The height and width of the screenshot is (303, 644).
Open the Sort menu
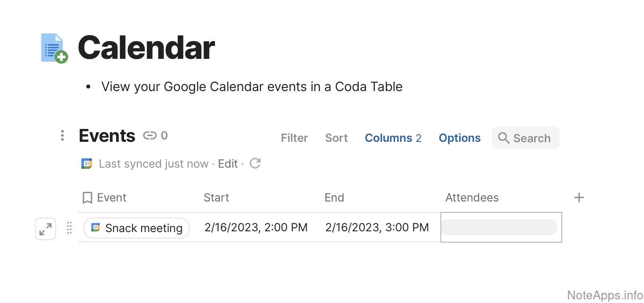(336, 138)
